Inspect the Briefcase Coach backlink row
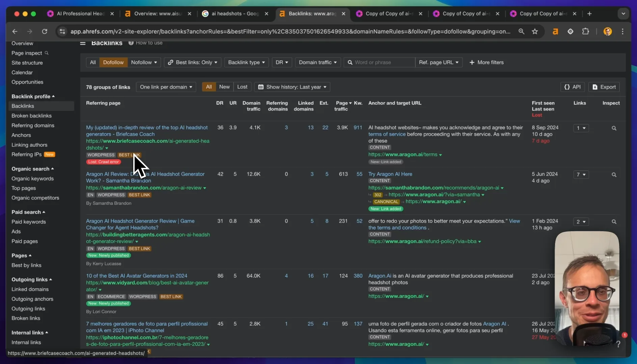Viewport: 637px width, 364px height. 614,128
